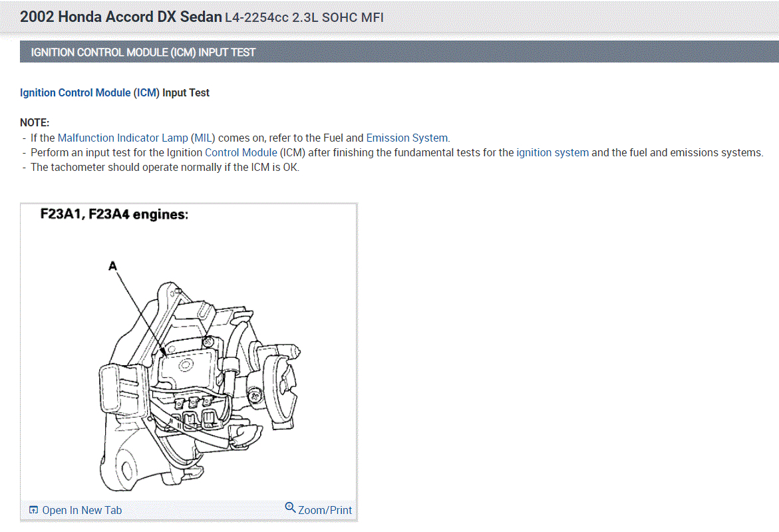This screenshot has width=779, height=532.
Task: Click the 'L4-2254cc 2.3L SOHC MFI' engine text
Action: tap(304, 18)
